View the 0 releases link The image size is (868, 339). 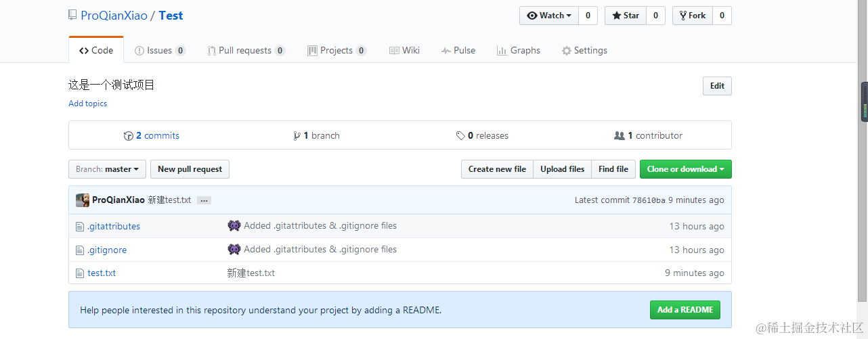point(482,135)
